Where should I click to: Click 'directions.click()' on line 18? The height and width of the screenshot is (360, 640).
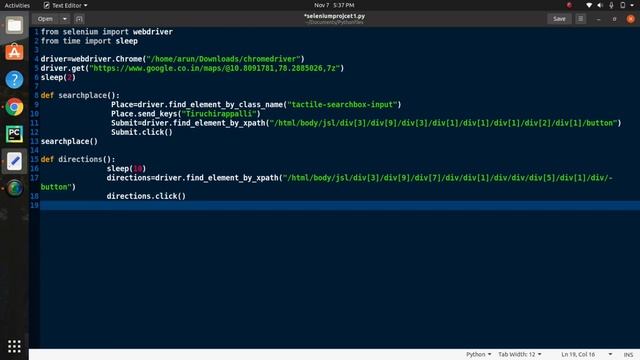[146, 196]
